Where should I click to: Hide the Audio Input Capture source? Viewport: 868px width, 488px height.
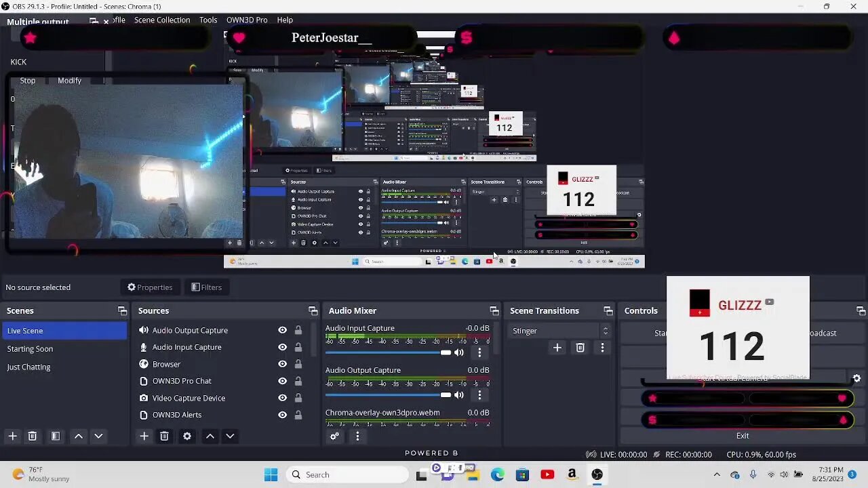[282, 347]
